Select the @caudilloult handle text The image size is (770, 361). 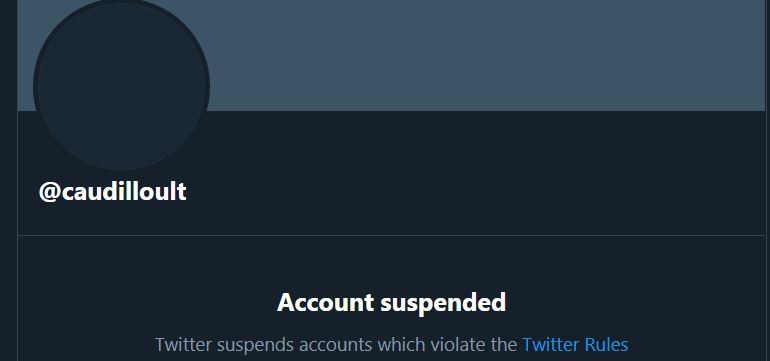pyautogui.click(x=112, y=192)
